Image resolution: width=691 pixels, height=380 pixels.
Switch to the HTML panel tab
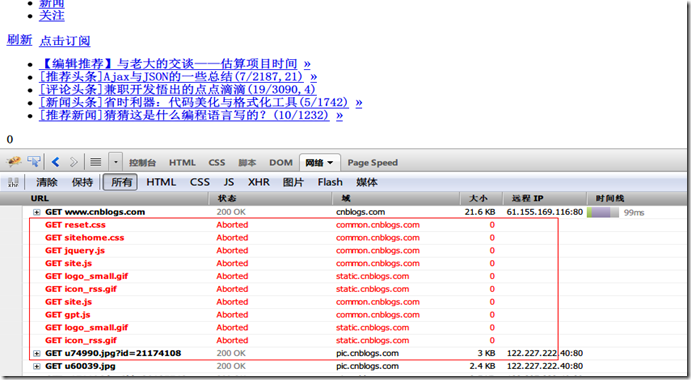coord(182,163)
